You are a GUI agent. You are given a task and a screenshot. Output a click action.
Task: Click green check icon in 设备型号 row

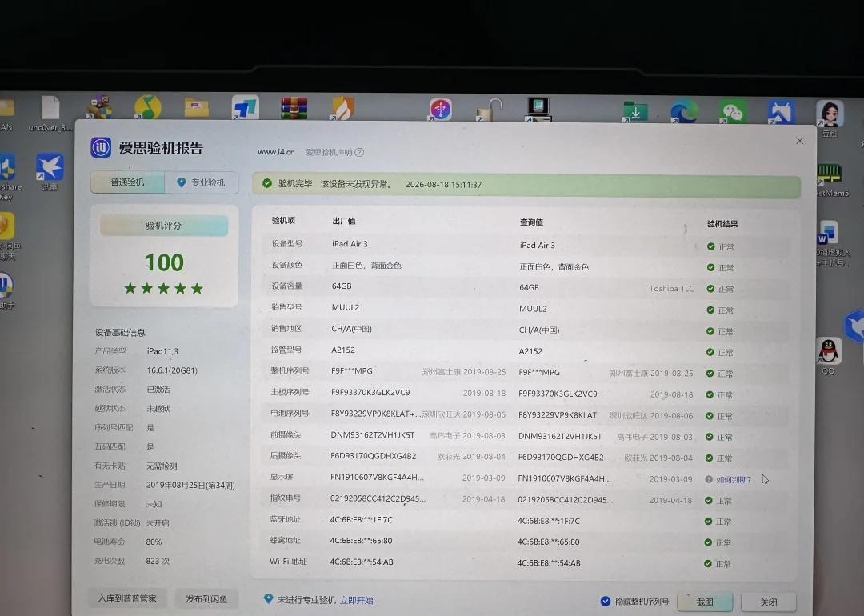711,247
